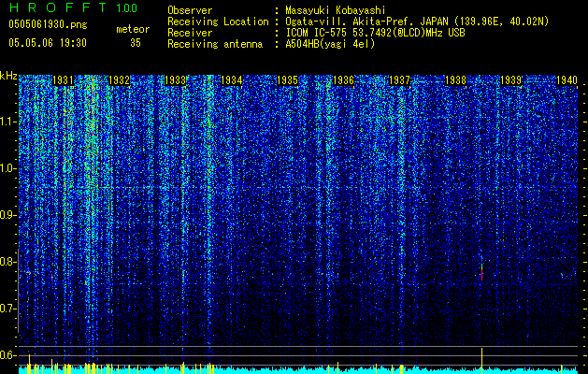Click the 1931 time marker
The width and height of the screenshot is (588, 374).
click(x=63, y=80)
